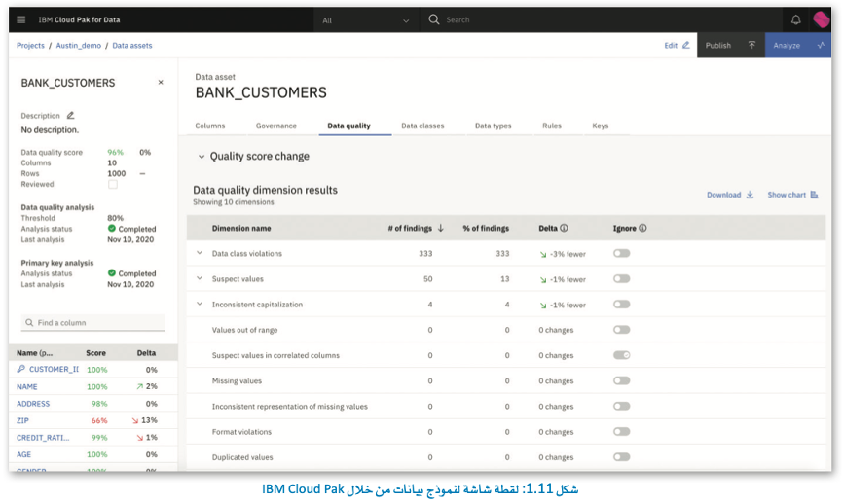
Task: Open the Data types tab
Action: [493, 126]
